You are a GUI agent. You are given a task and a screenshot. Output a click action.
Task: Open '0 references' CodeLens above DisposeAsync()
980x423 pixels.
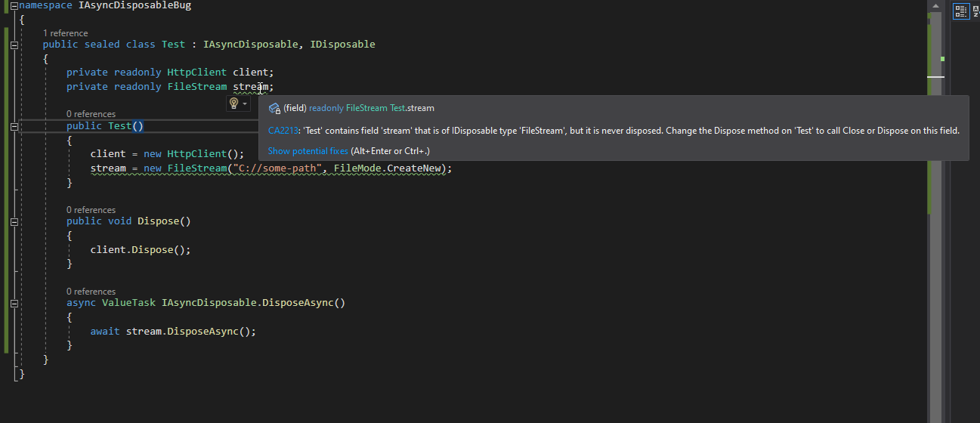click(x=91, y=292)
